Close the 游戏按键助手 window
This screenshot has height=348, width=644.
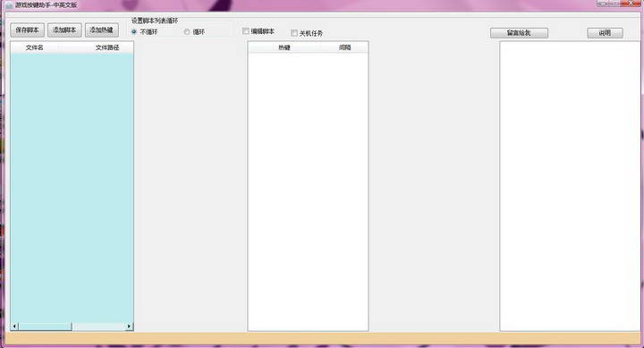[631, 4]
